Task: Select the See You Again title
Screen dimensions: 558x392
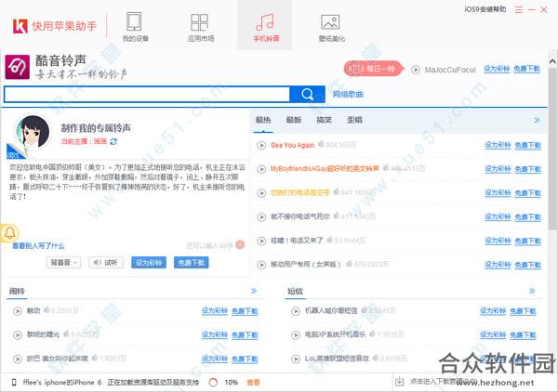Action: point(292,145)
